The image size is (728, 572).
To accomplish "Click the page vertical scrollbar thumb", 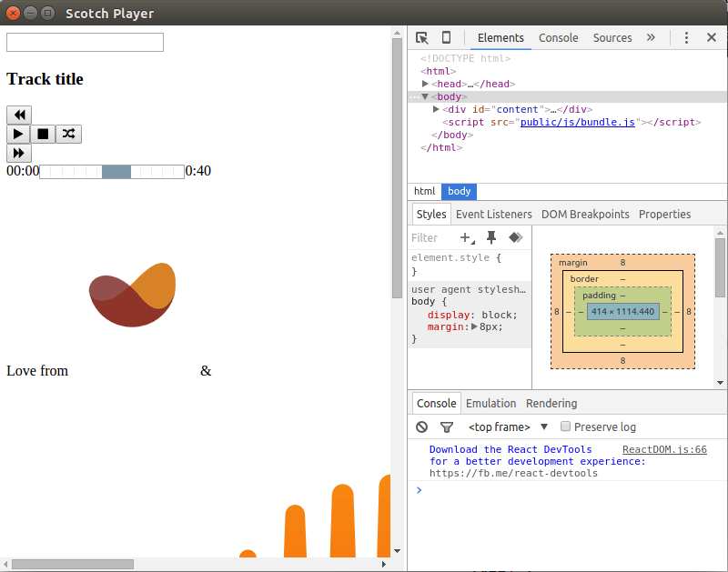I will point(397,168).
